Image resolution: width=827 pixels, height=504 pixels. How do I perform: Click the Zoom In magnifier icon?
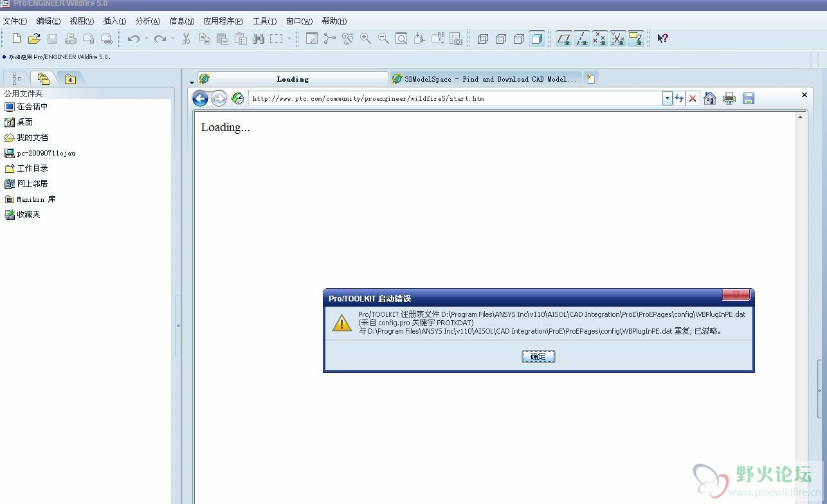[365, 39]
